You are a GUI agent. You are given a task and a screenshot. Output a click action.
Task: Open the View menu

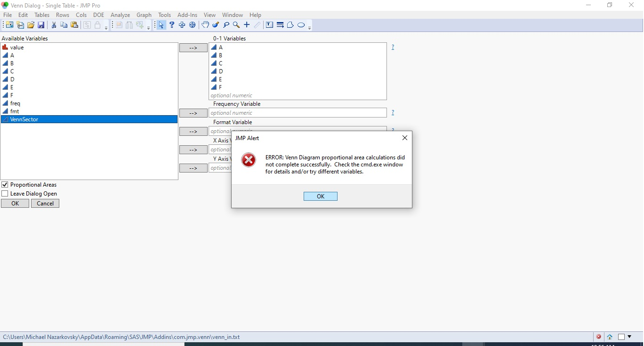tap(209, 15)
